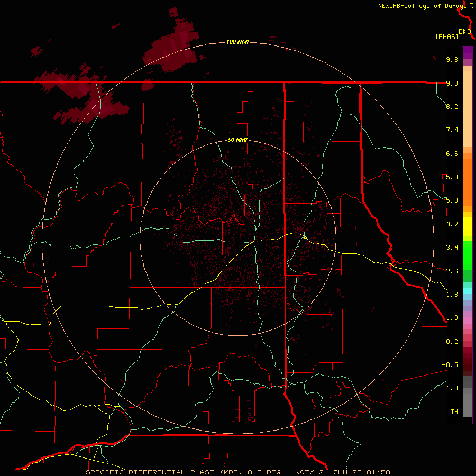This screenshot has width=476, height=476.
Task: Click the 1.8 value on color scale
Action: [x=452, y=295]
